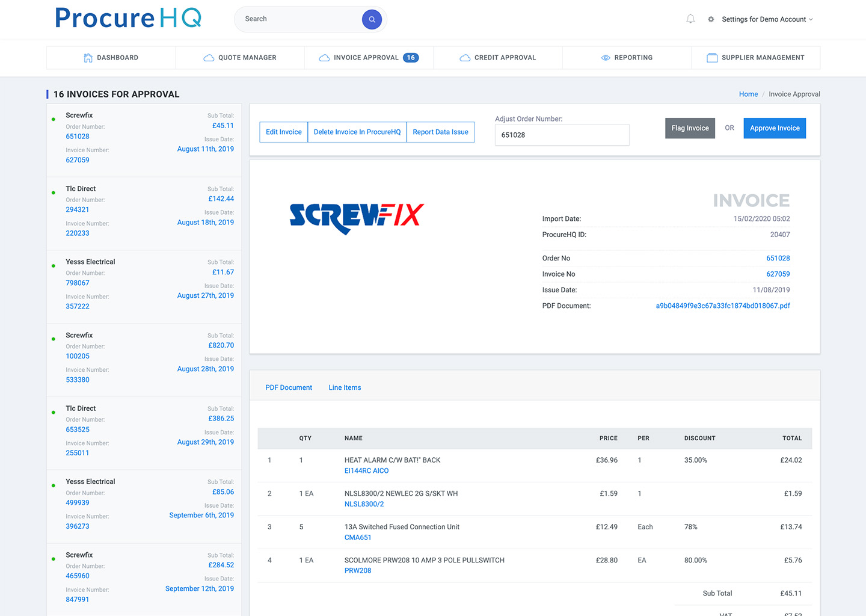Switch to the Line Items tab
Viewport: 866px width, 616px height.
345,387
